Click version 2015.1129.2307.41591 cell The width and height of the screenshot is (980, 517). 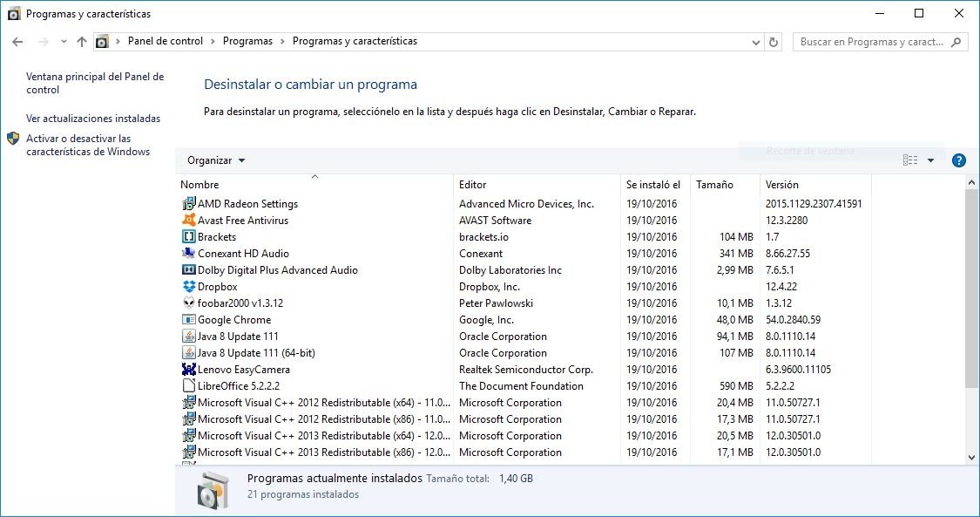coord(814,204)
